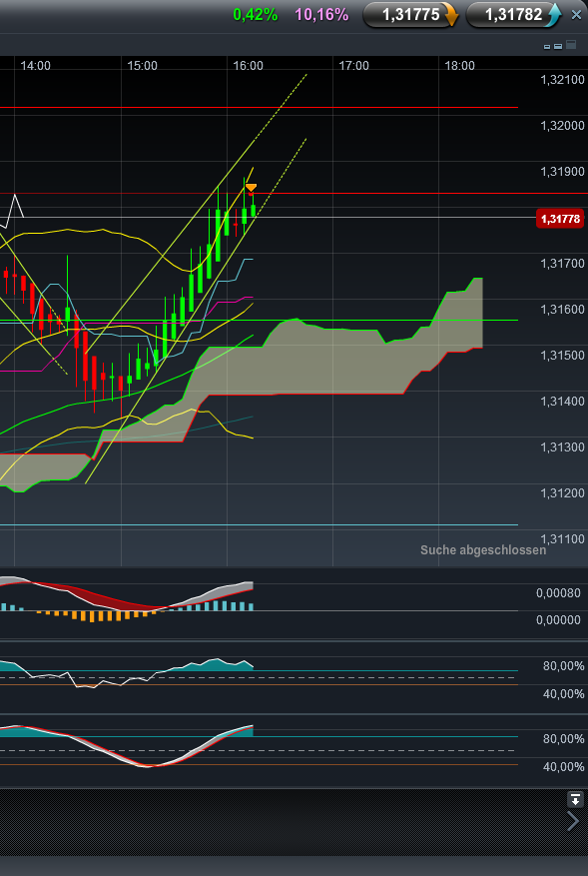Click the 1,31700 price axis label
Screen dimensions: 588x876
click(562, 263)
